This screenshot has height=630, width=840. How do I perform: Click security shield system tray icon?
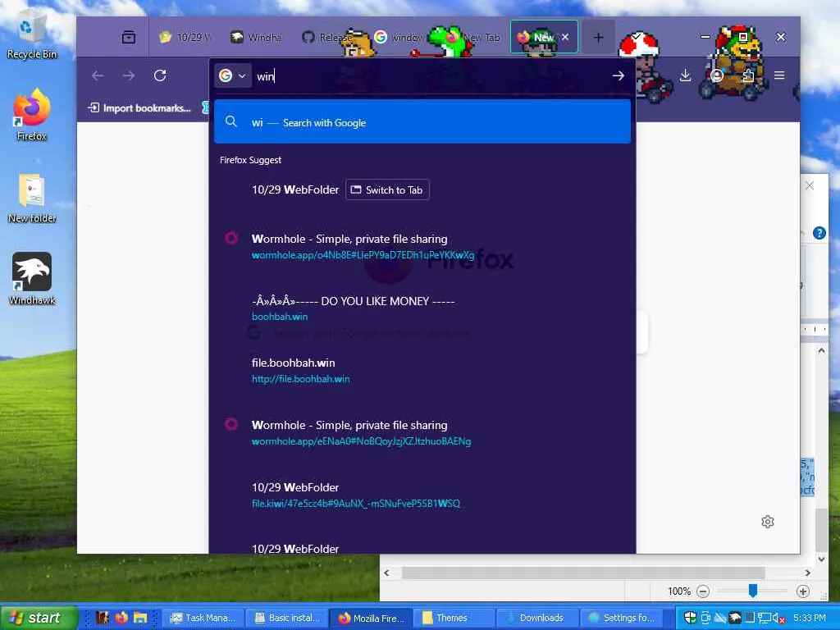[x=690, y=618]
